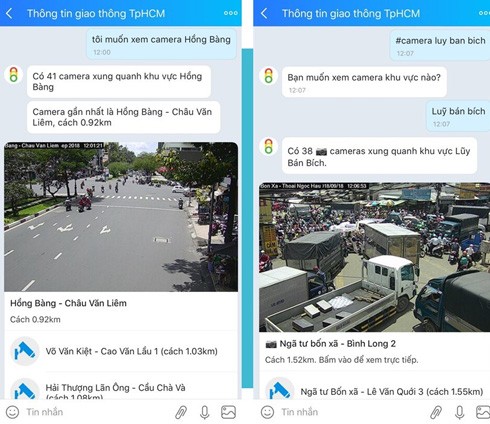Open the three-dot menu in left chat header
Viewport: 490px width, 424px height.
pyautogui.click(x=231, y=13)
